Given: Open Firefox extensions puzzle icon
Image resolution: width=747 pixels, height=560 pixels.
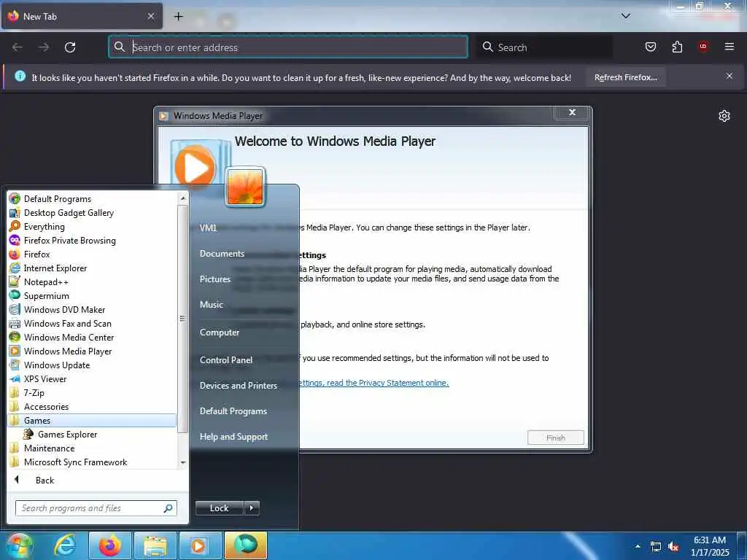Looking at the screenshot, I should 677,47.
